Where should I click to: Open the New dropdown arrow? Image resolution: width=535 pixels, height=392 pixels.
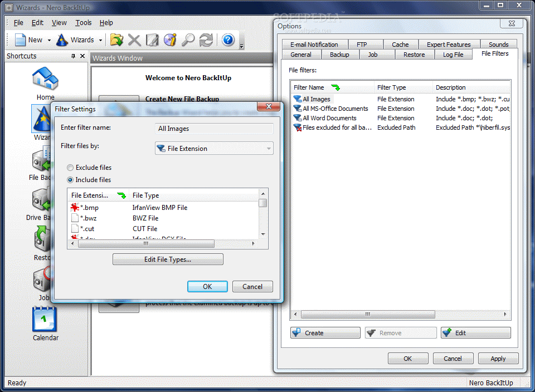point(49,40)
